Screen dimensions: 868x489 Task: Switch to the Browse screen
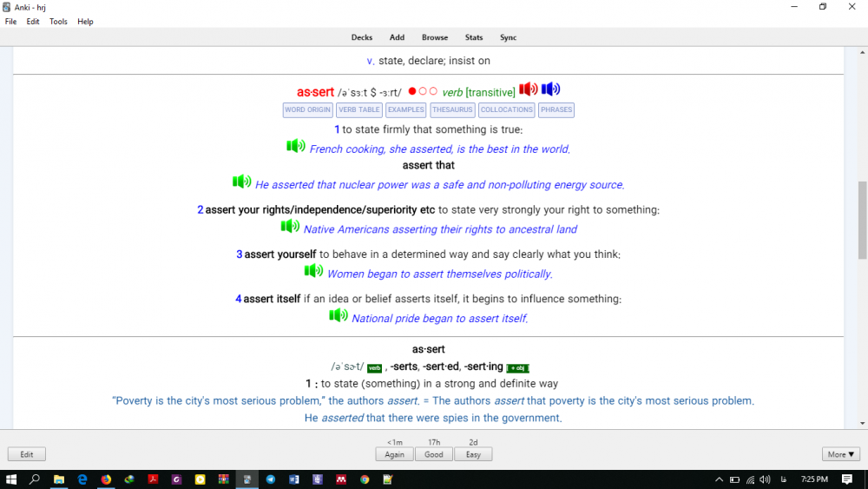pyautogui.click(x=435, y=37)
